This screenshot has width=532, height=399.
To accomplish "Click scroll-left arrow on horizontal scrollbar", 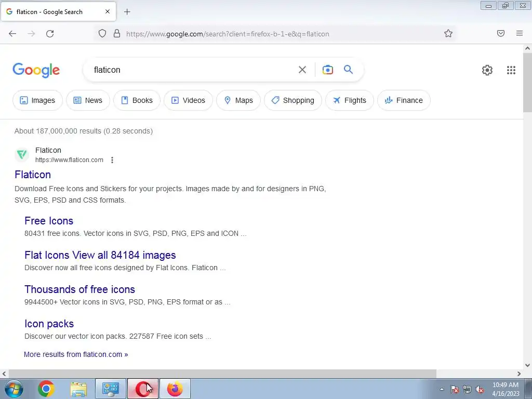I will pyautogui.click(x=4, y=374).
